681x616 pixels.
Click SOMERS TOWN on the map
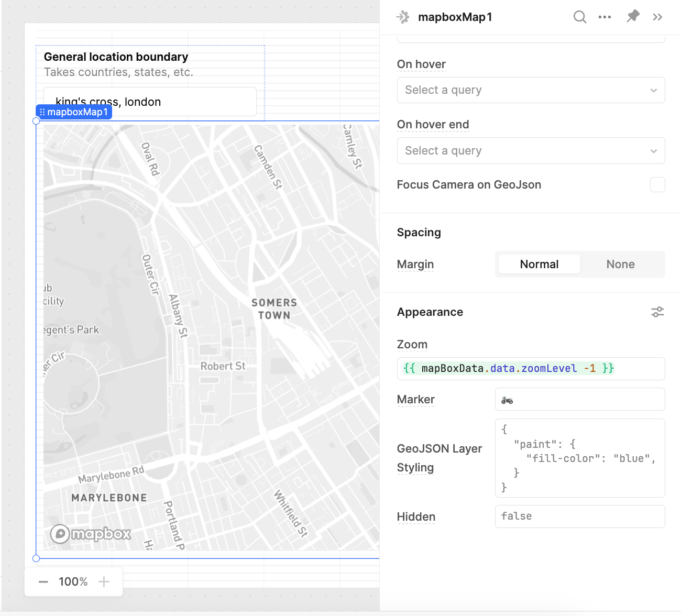coord(274,309)
